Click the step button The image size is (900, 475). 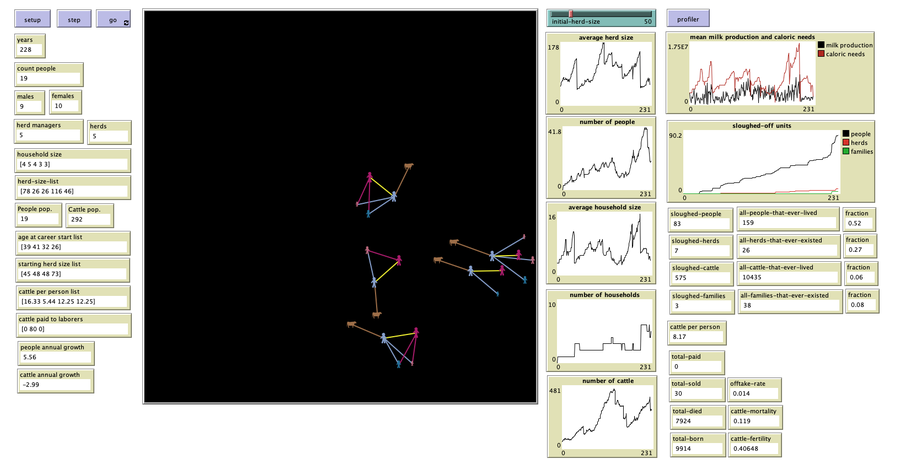74,19
